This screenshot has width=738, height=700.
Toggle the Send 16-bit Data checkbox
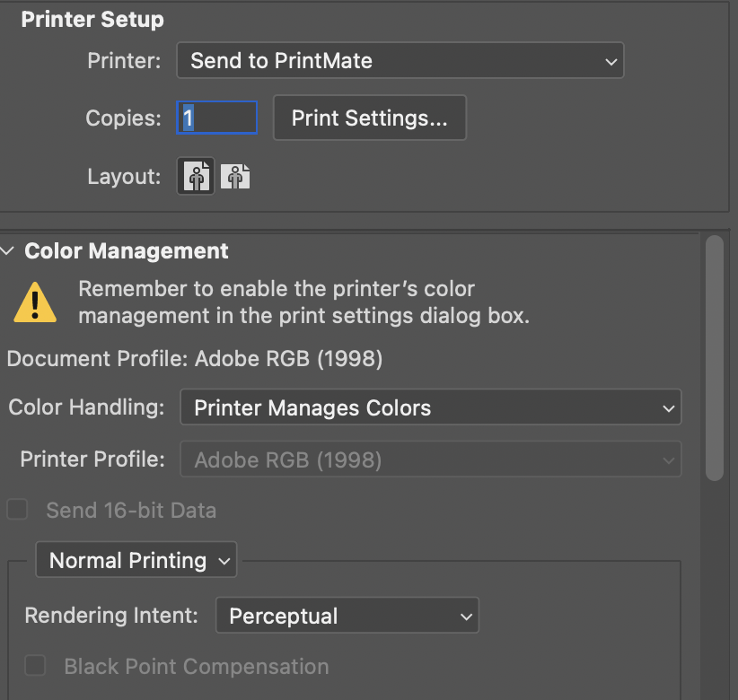point(17,510)
